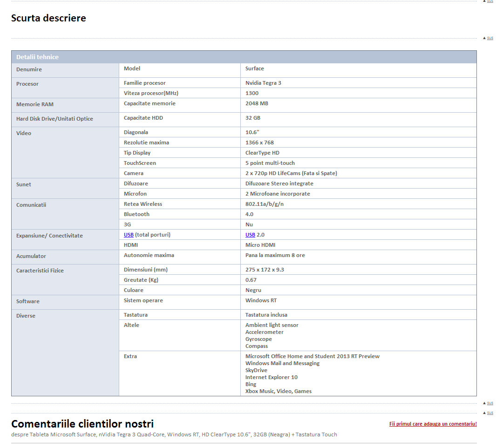The image size is (503, 448).
Task: Select "Hard Disk Drive/Unitati Optice" category cell
Action: point(65,119)
